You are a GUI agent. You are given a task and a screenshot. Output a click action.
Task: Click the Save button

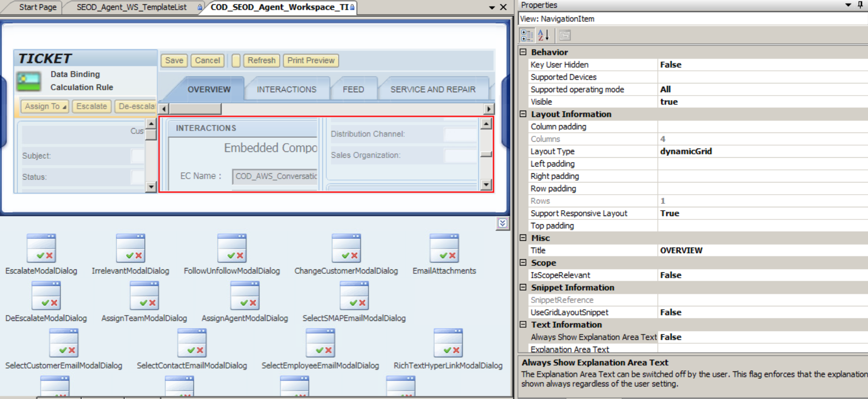174,60
